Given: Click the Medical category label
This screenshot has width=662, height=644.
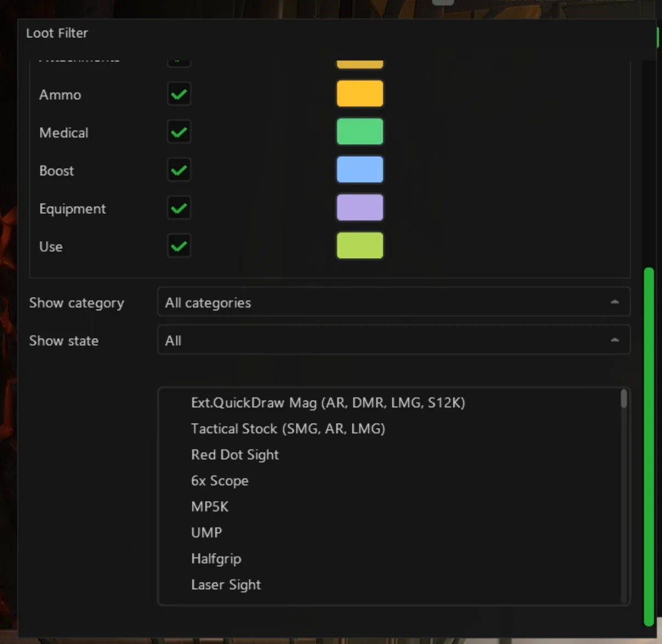Looking at the screenshot, I should (64, 133).
